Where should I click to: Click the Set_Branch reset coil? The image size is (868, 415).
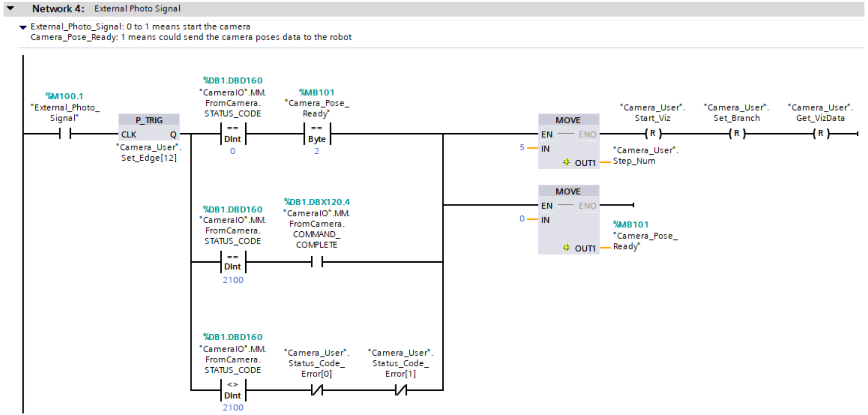(736, 134)
